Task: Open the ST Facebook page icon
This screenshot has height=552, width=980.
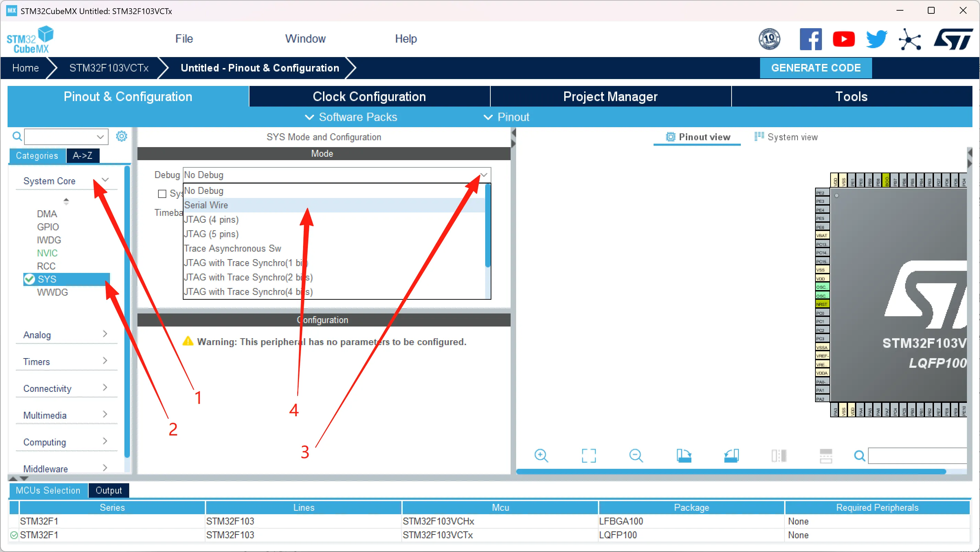Action: click(810, 39)
